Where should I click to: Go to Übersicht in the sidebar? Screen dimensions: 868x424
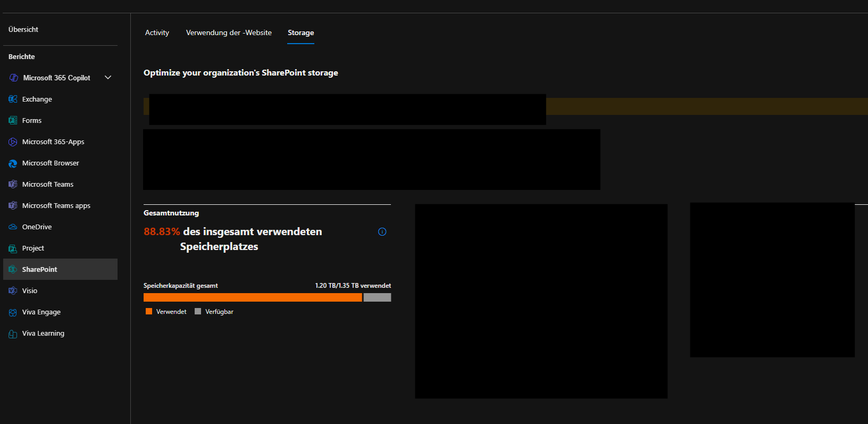pos(23,30)
